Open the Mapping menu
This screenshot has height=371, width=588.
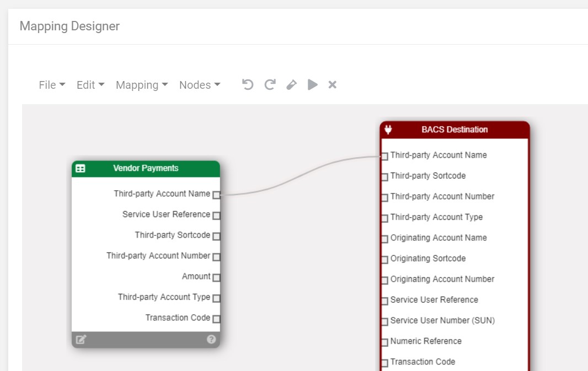[142, 85]
